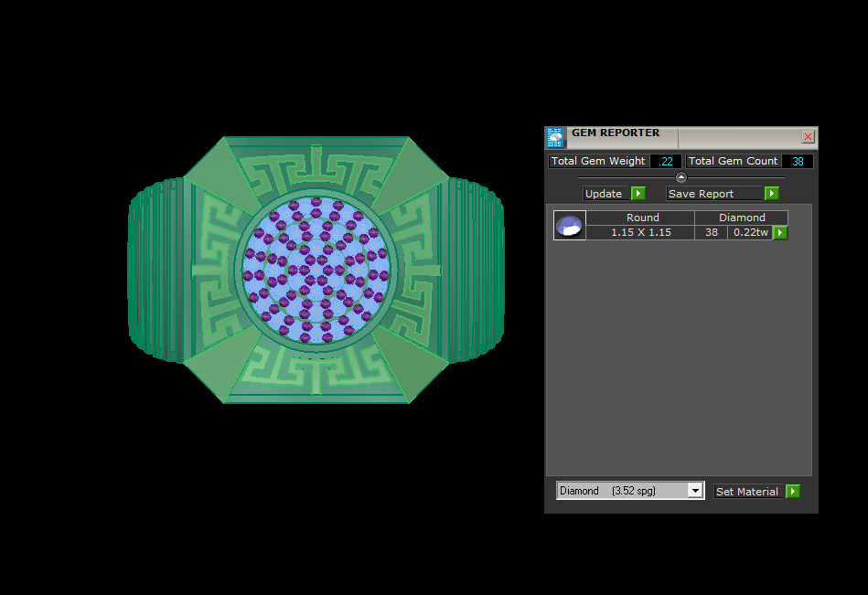Select the round gem thumbnail preview

570,225
